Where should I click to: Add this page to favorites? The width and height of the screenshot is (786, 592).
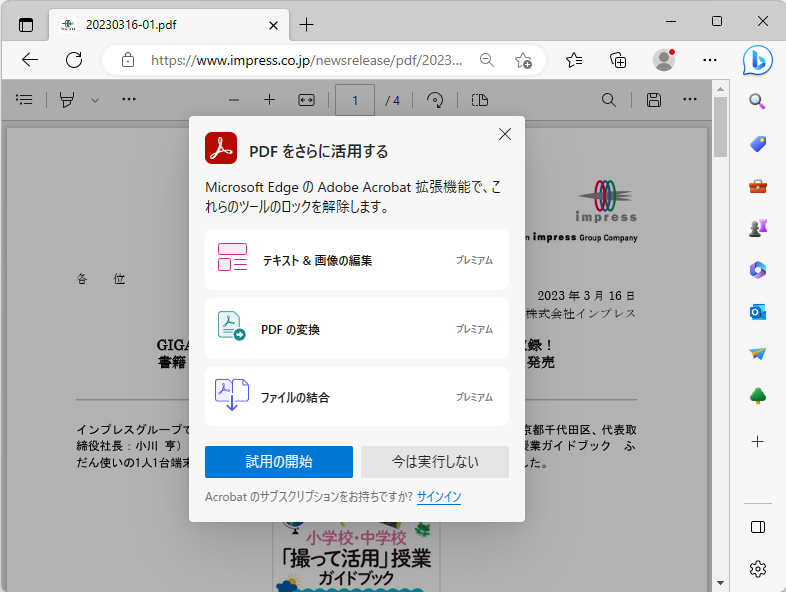point(523,60)
